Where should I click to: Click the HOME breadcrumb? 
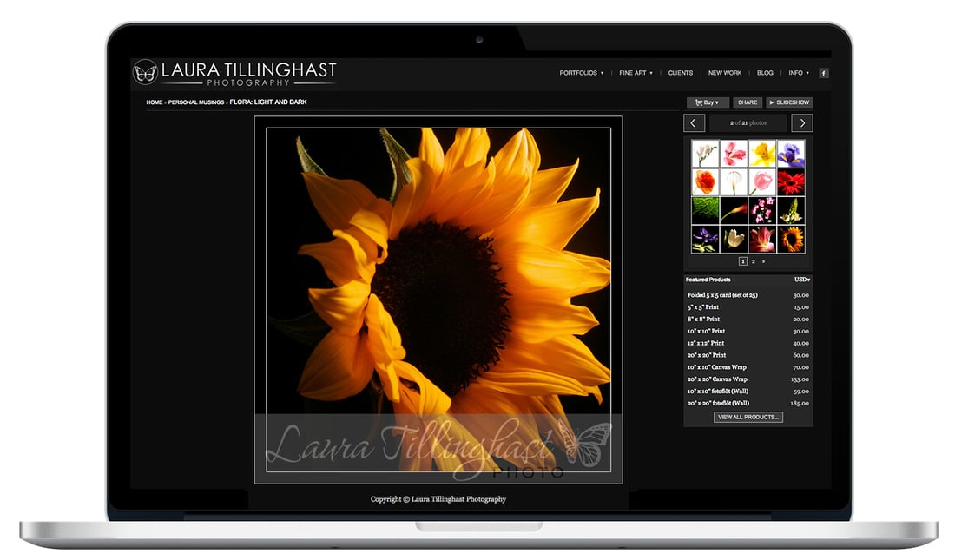click(x=154, y=102)
